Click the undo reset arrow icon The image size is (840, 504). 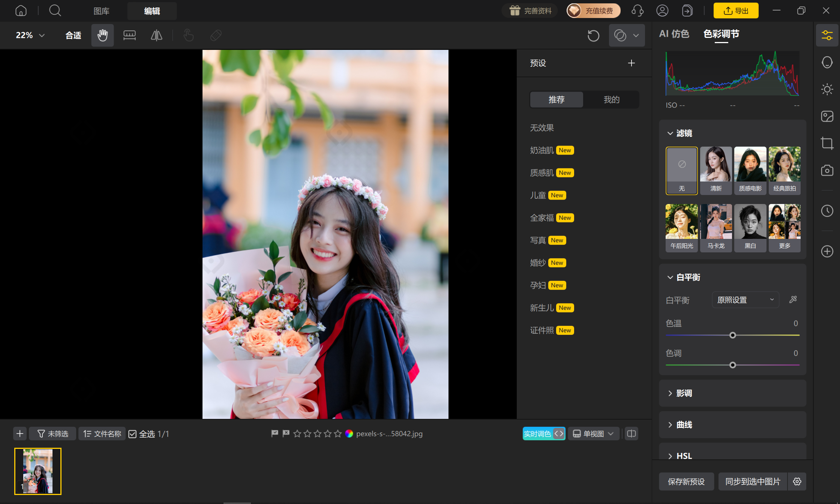[593, 36]
